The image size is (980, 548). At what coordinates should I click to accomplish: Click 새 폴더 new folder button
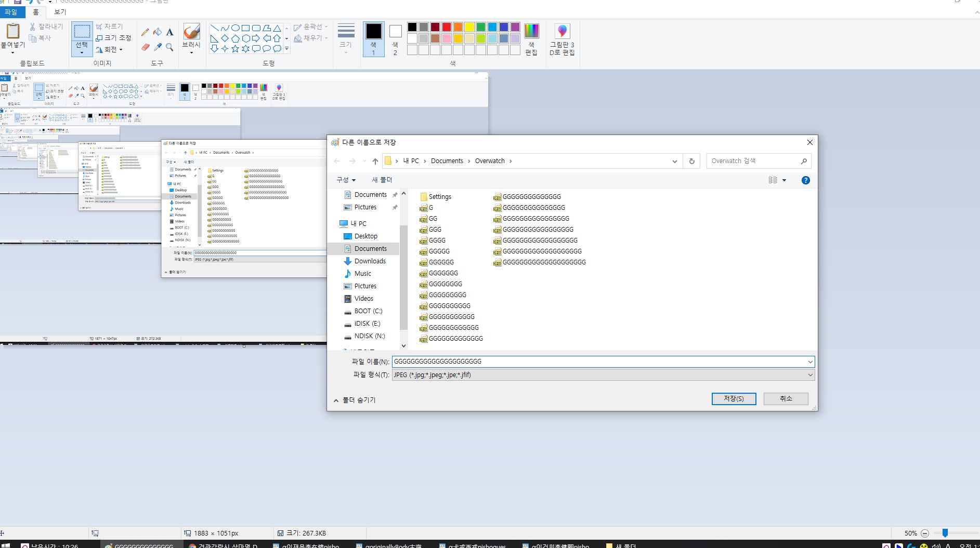pos(382,180)
